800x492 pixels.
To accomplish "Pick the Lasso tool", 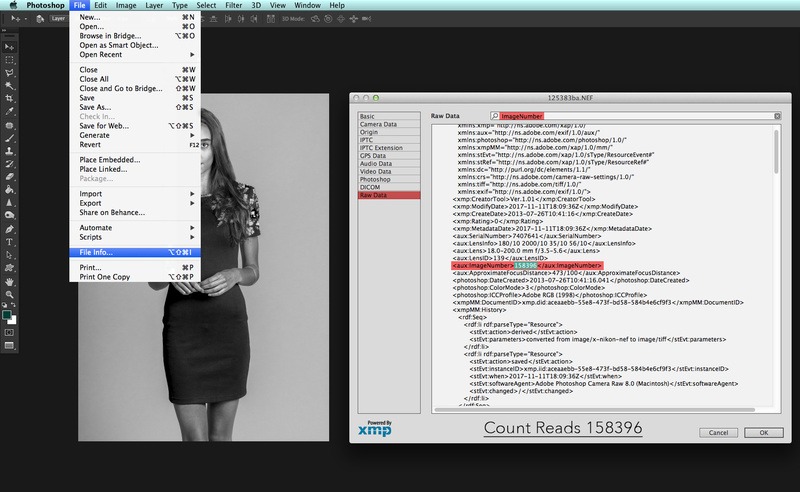I will (x=8, y=73).
